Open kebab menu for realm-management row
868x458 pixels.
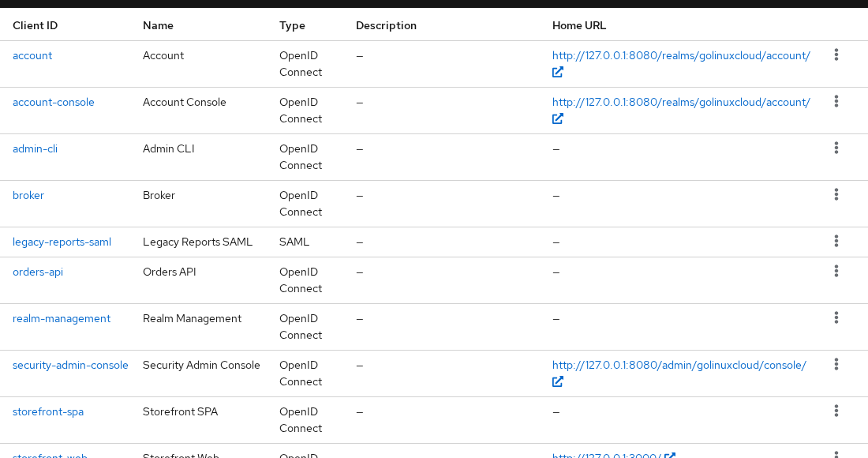836,317
